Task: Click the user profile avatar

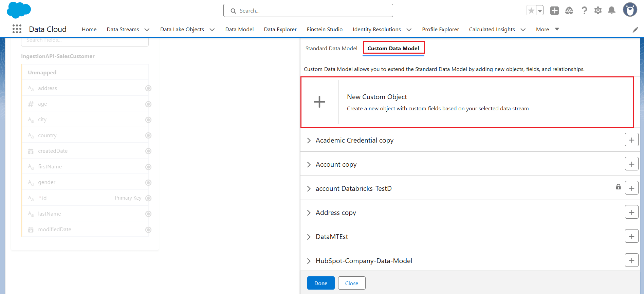Action: pos(630,10)
